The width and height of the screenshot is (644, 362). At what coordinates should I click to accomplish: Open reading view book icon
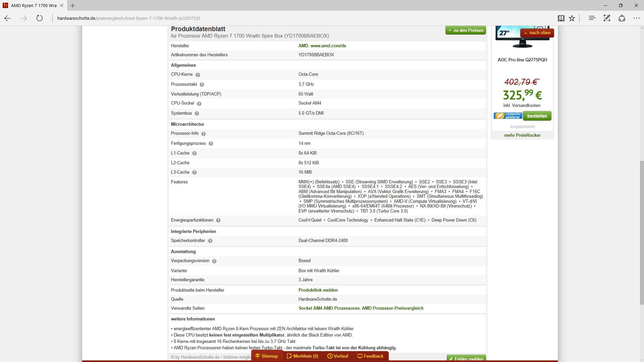tap(561, 18)
